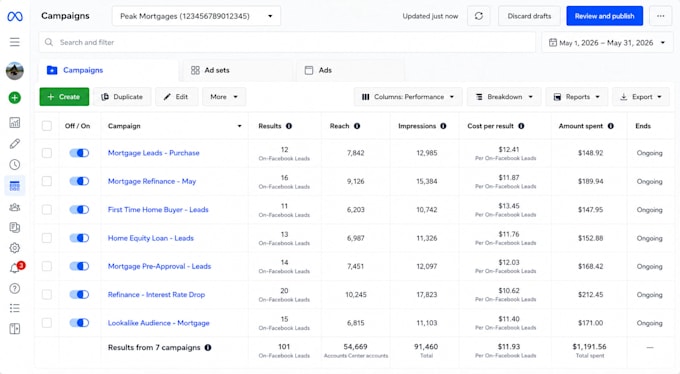Open the Lookalike Audience - Mortgage campaign link
Screen dimensions: 680x374
159,323
